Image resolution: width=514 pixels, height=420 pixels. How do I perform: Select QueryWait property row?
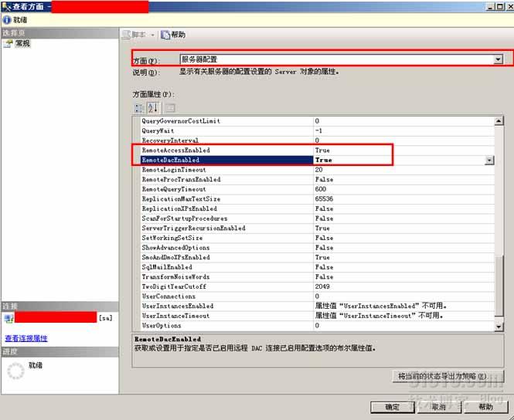(317, 130)
